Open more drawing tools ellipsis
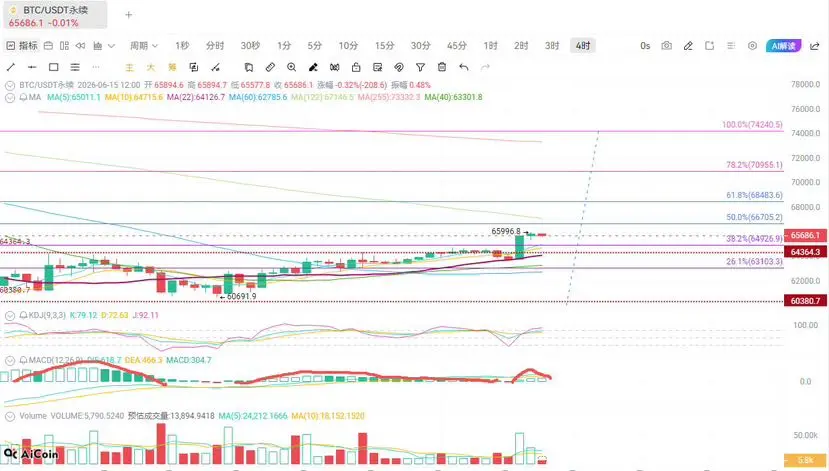The image size is (829, 471). click(96, 67)
